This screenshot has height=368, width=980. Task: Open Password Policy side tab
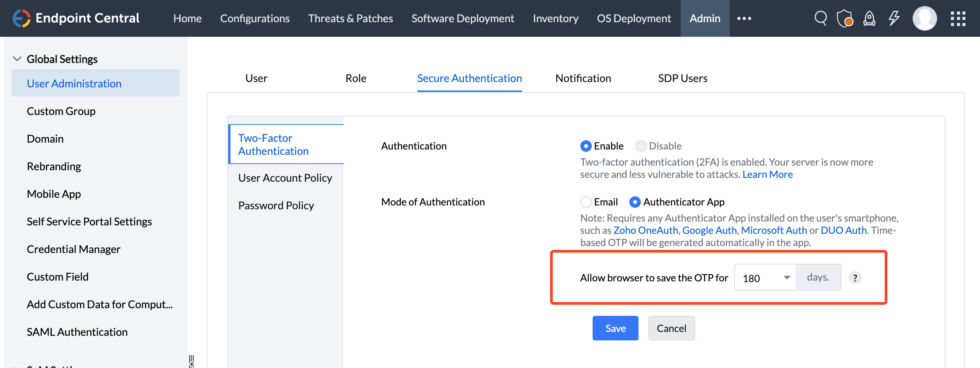(x=276, y=205)
